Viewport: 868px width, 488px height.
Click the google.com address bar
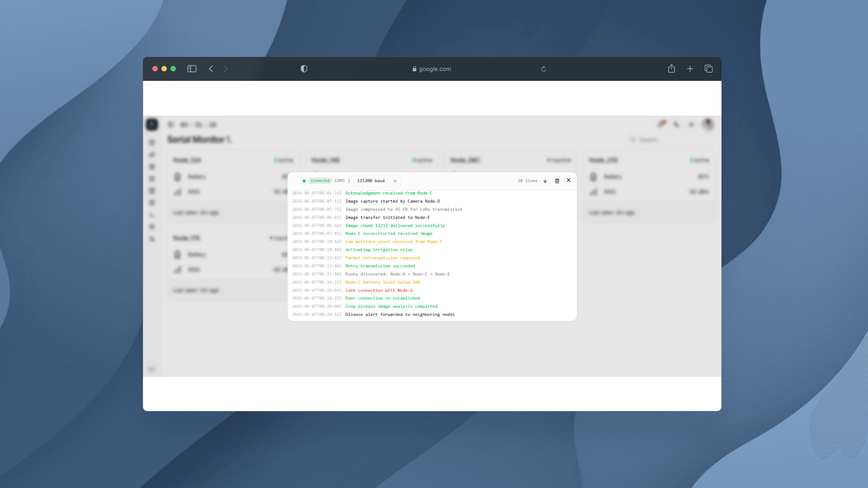432,69
